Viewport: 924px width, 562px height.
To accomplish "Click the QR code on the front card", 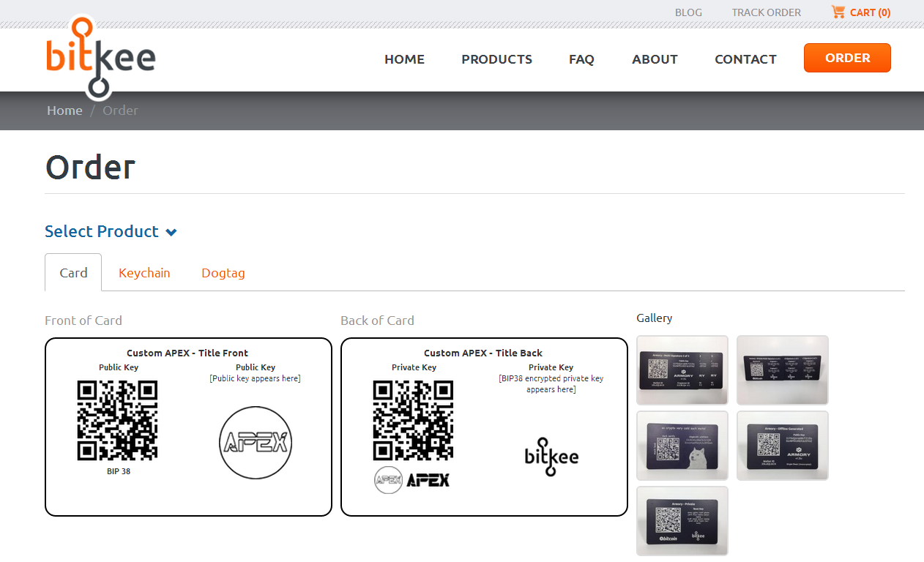I will 117,420.
